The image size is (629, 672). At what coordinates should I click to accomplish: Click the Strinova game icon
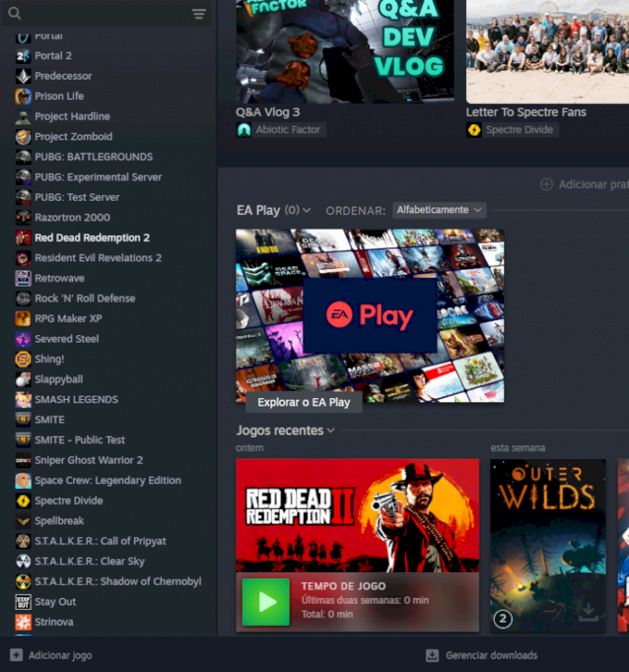[x=24, y=622]
